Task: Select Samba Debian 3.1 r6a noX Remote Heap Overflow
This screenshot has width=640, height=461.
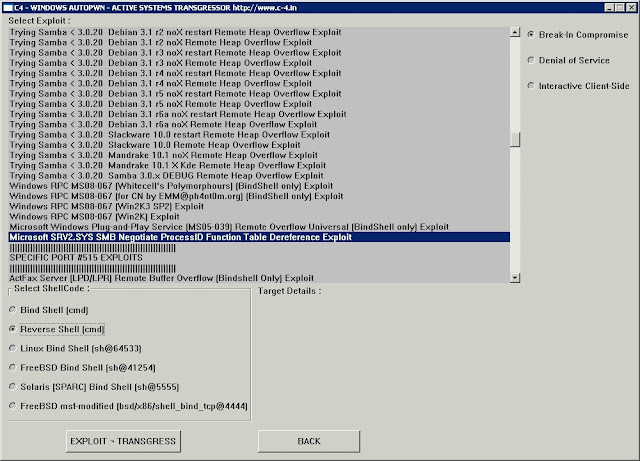Action: click(259, 125)
